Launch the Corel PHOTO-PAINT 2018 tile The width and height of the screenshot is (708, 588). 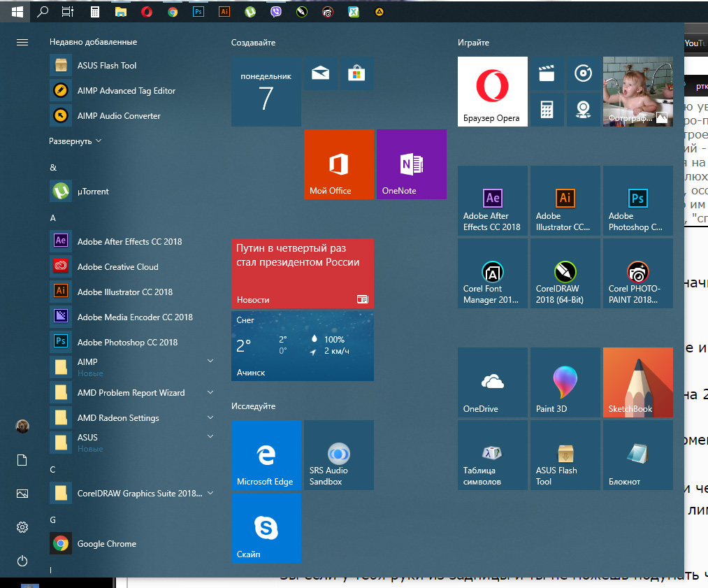pyautogui.click(x=637, y=273)
